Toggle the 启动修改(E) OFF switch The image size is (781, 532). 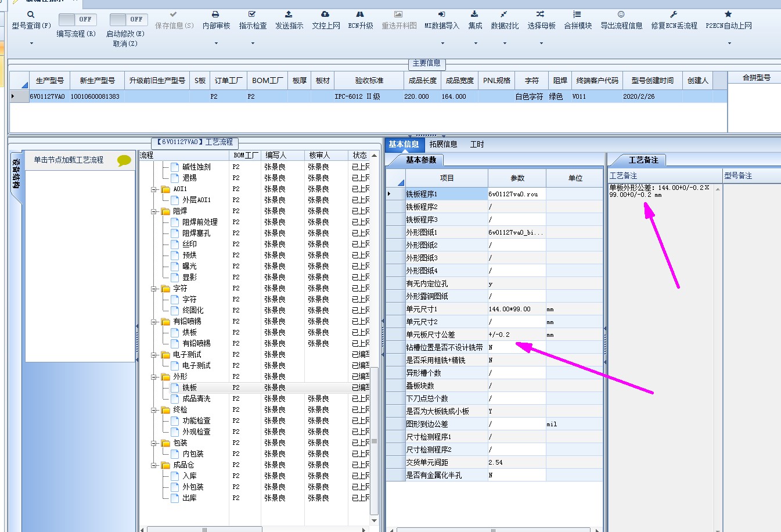[128, 20]
